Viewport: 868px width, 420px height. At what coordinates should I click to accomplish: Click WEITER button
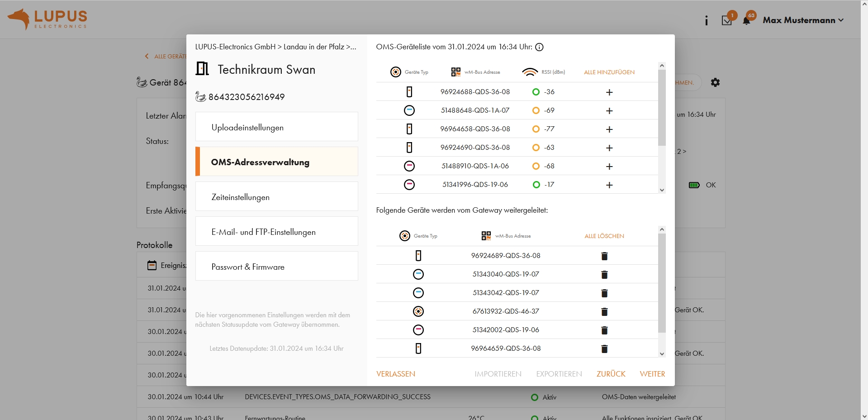click(652, 374)
